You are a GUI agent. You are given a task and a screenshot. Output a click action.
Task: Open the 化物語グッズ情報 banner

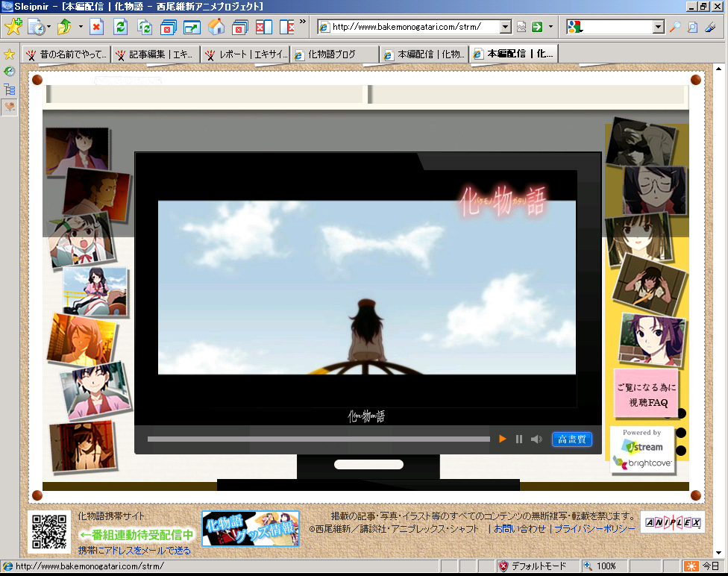[x=251, y=528]
